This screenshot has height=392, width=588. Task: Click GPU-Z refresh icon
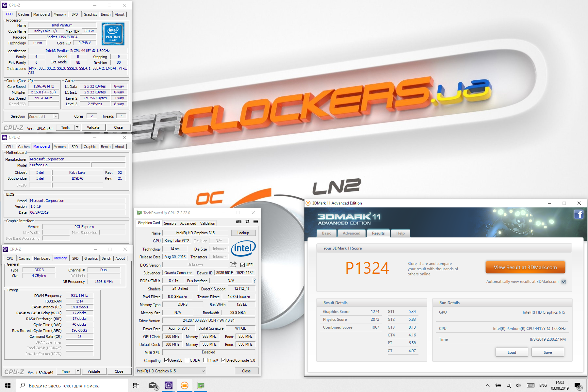(x=247, y=221)
